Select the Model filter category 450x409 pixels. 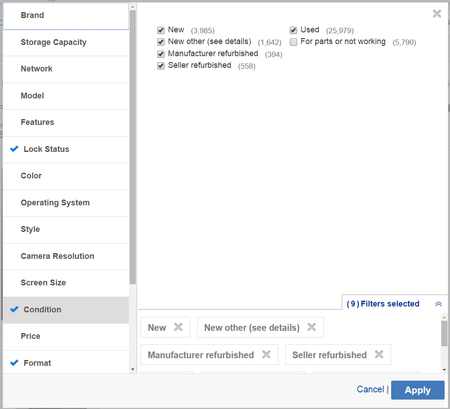pos(66,96)
